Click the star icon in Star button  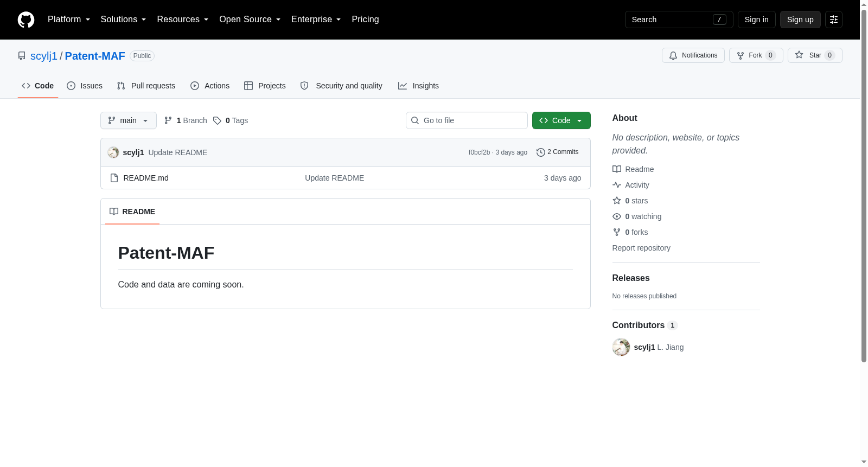click(x=799, y=55)
